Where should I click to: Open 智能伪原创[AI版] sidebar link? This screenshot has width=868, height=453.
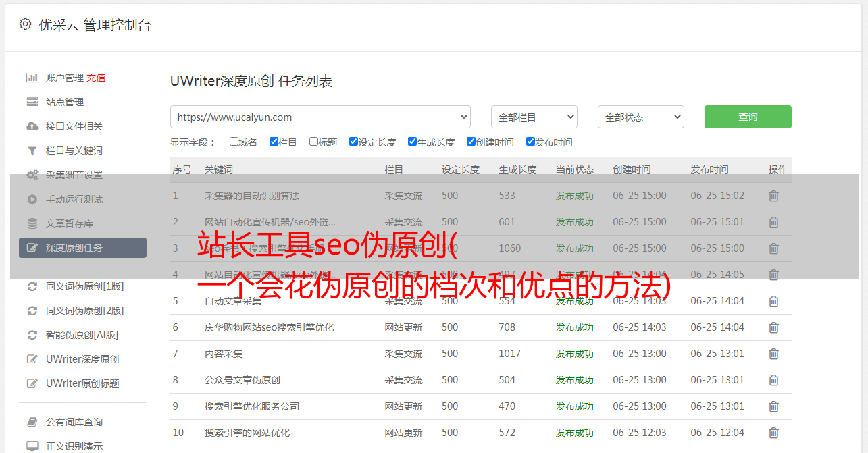tap(82, 335)
